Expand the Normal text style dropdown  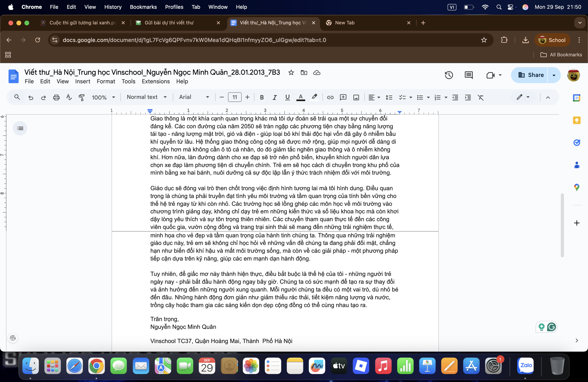click(x=147, y=97)
